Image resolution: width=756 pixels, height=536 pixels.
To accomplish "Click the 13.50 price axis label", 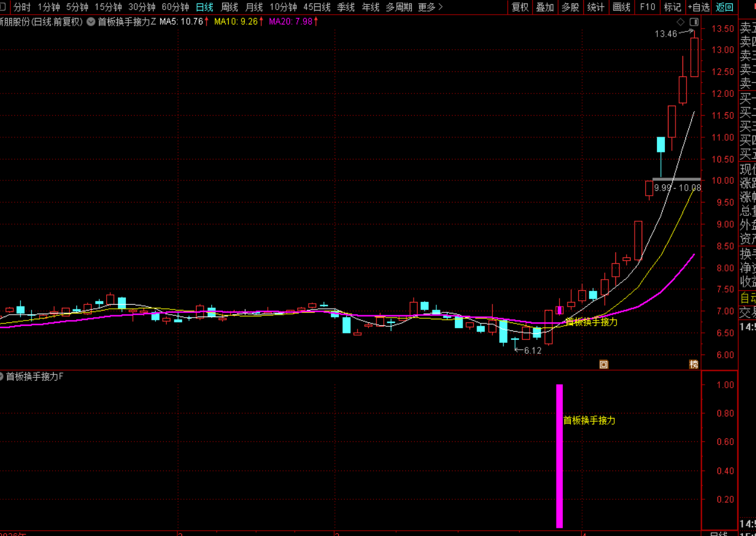I will 722,29.
